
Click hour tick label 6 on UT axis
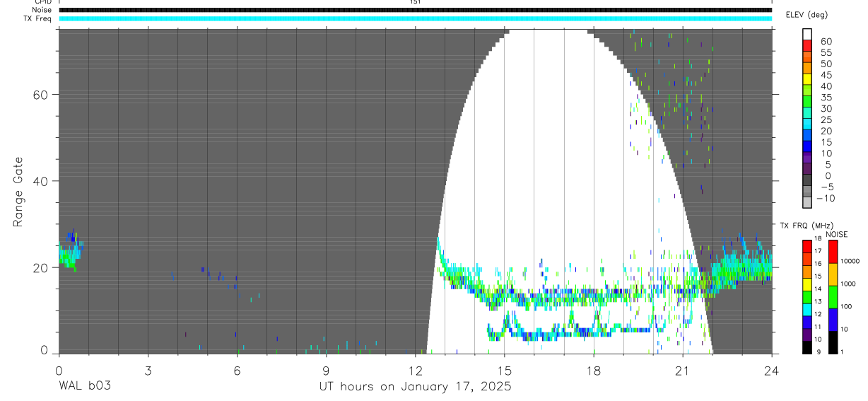tap(237, 370)
